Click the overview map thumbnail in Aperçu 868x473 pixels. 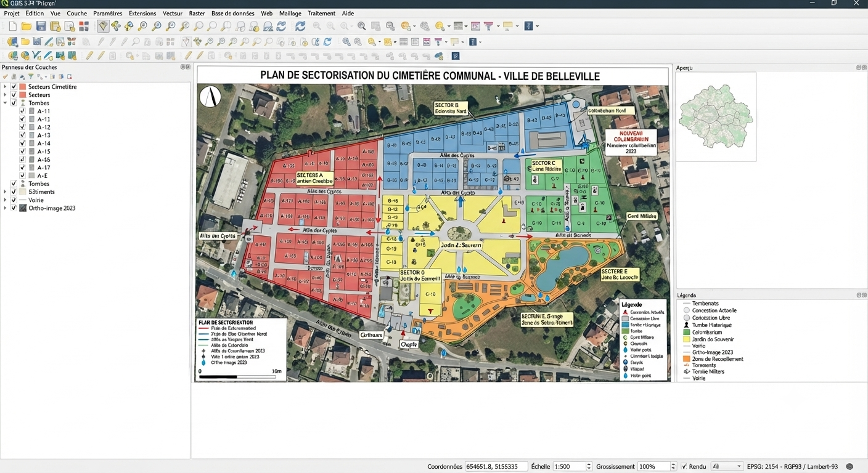pos(716,117)
